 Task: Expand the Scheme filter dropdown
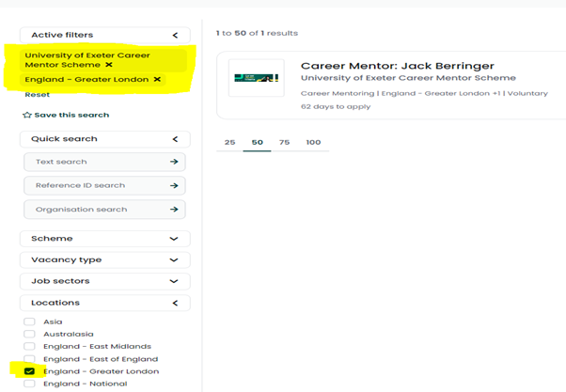tap(174, 239)
